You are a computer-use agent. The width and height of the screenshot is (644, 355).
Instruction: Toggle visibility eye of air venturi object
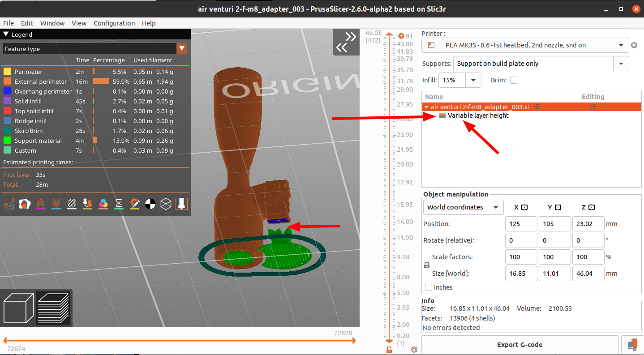(537, 107)
